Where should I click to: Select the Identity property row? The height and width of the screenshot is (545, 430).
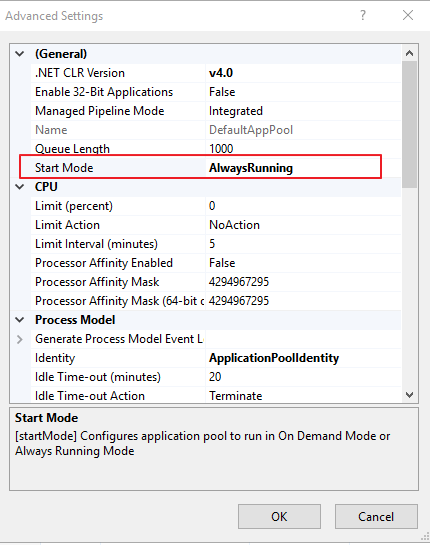click(216, 358)
